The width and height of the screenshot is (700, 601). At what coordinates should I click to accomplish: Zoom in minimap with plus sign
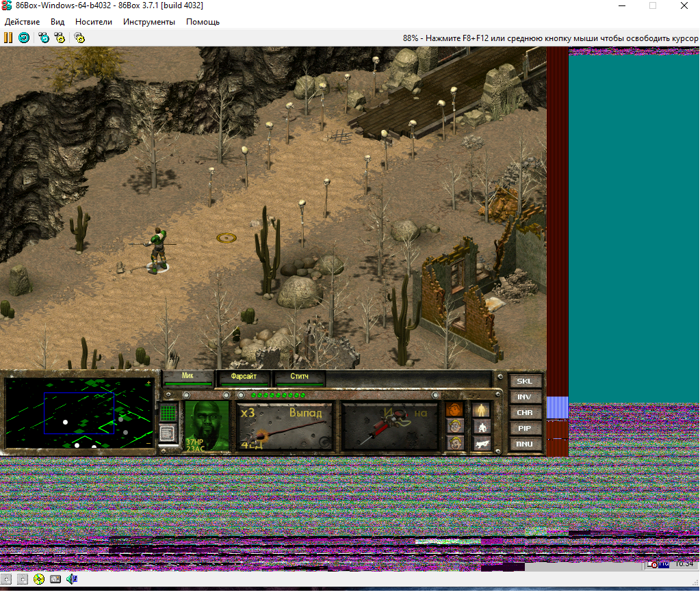pos(148,383)
